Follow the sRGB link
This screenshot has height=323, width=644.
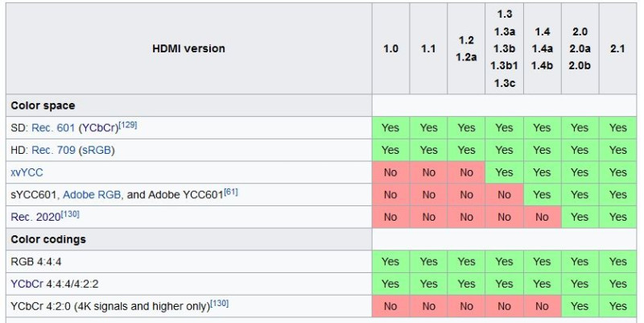(x=97, y=151)
